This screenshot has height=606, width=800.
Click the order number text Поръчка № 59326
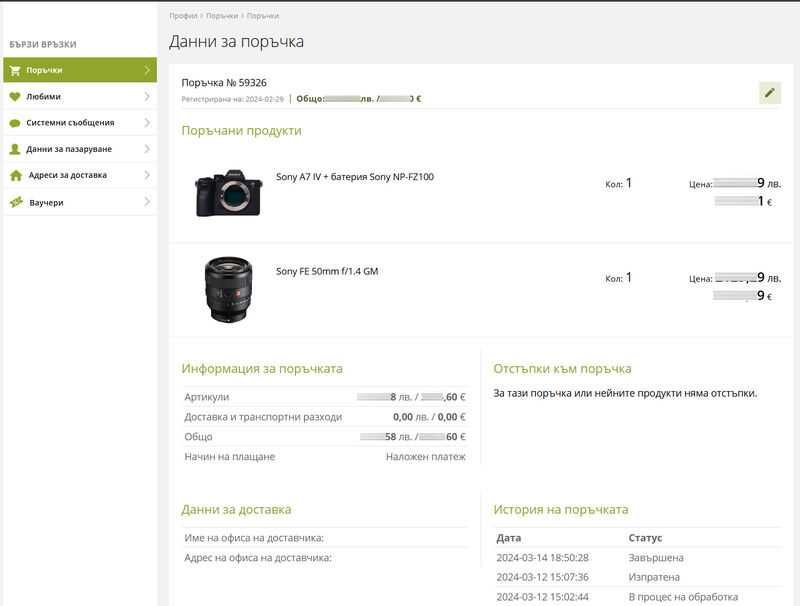(x=224, y=83)
